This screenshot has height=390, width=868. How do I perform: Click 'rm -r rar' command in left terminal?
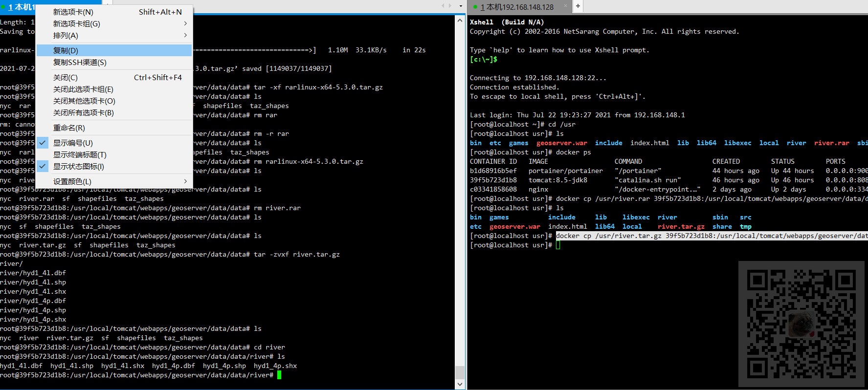(x=271, y=133)
